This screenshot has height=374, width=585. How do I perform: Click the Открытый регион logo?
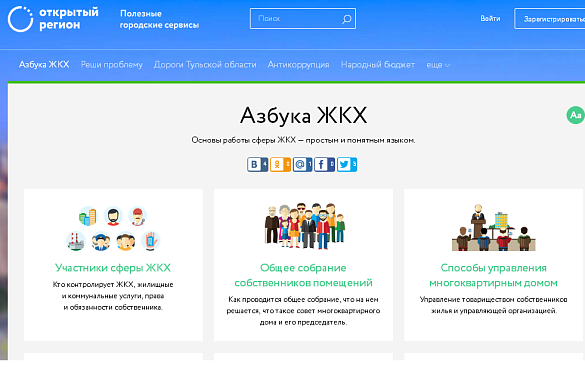[x=53, y=19]
